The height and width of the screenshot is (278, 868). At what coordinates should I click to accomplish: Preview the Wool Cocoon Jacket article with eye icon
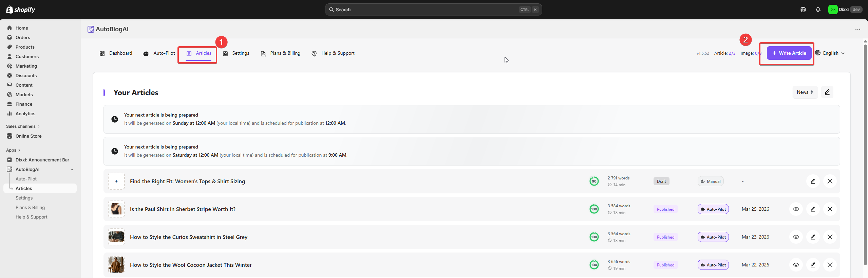tap(796, 265)
